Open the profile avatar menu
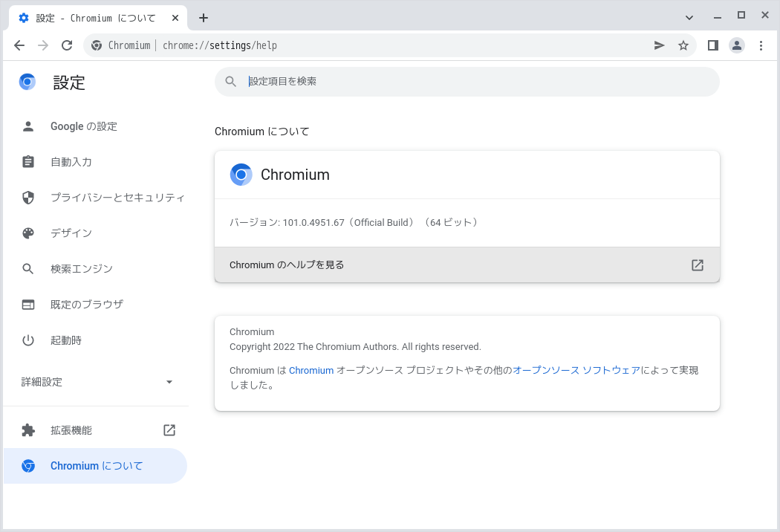This screenshot has width=780, height=532. pyautogui.click(x=737, y=45)
